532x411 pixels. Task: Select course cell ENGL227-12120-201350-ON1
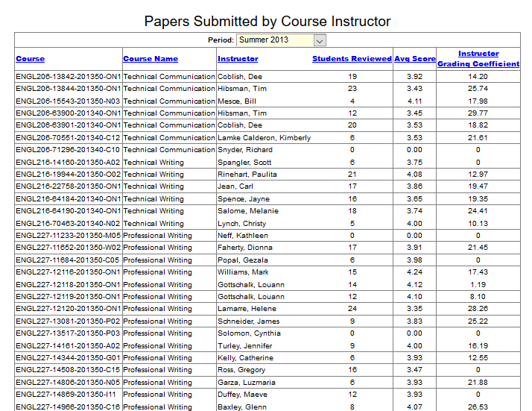pyautogui.click(x=69, y=309)
